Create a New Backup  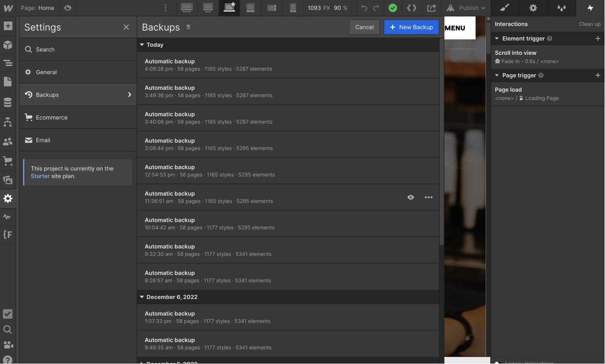(x=411, y=27)
